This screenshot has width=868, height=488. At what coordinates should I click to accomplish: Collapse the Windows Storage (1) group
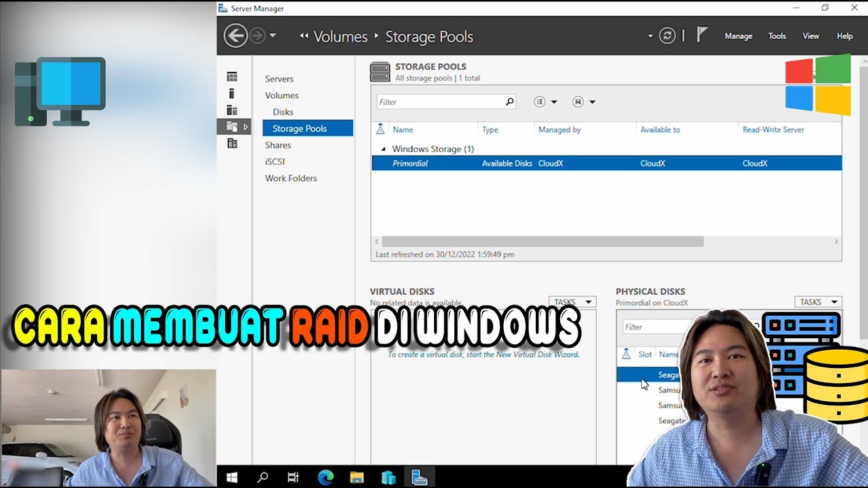(383, 149)
